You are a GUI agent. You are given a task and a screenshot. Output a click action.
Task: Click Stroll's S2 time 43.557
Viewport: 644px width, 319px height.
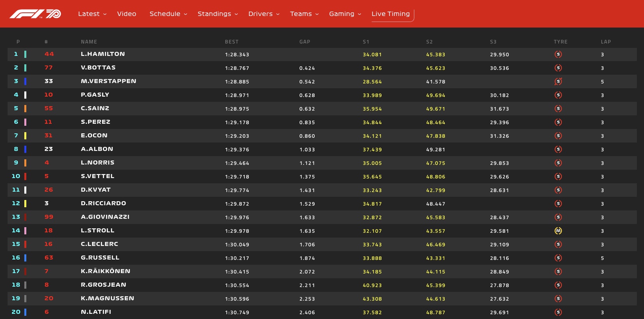pos(435,231)
